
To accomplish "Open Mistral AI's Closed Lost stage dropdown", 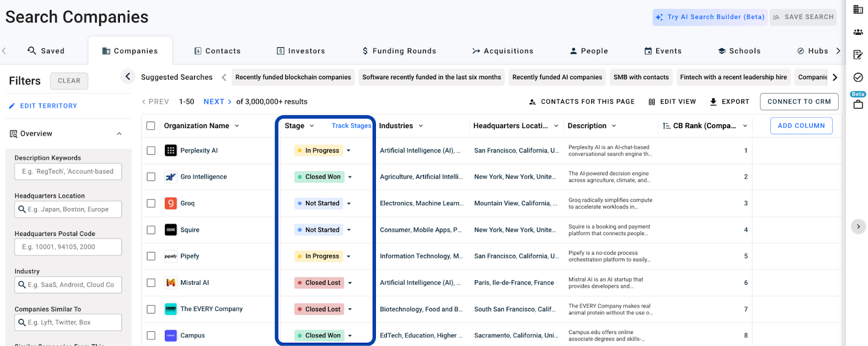I will 350,282.
